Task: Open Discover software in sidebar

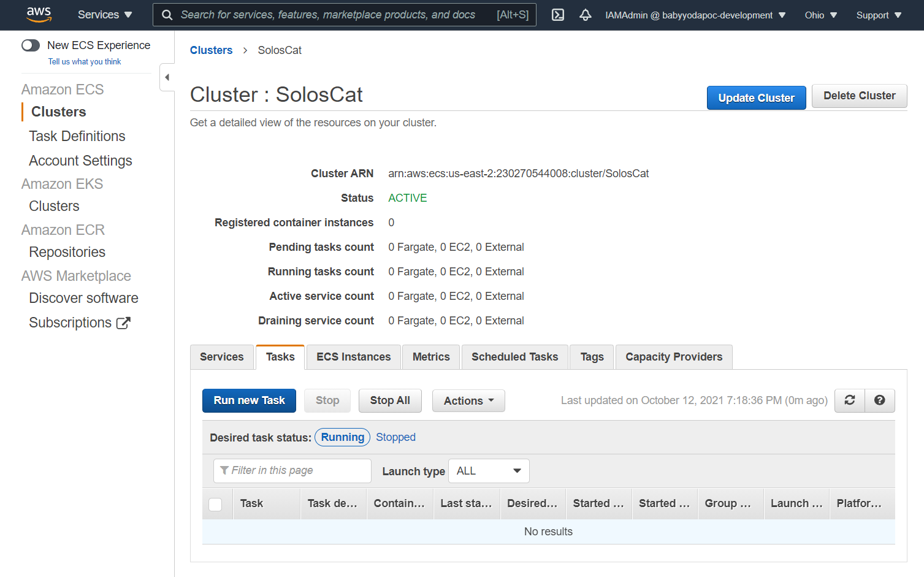Action: [x=83, y=298]
